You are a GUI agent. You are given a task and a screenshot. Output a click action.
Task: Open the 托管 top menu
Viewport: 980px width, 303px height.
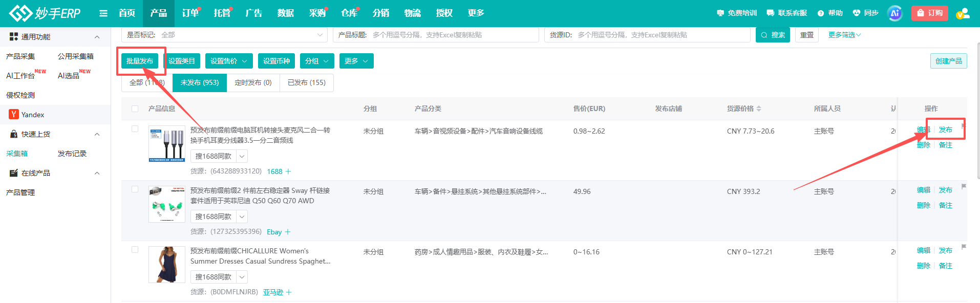click(222, 13)
